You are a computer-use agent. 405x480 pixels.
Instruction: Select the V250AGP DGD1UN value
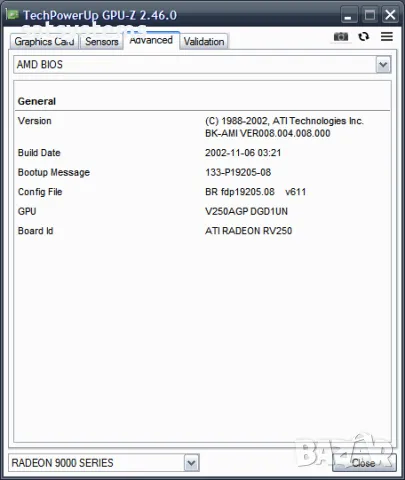coord(246,211)
